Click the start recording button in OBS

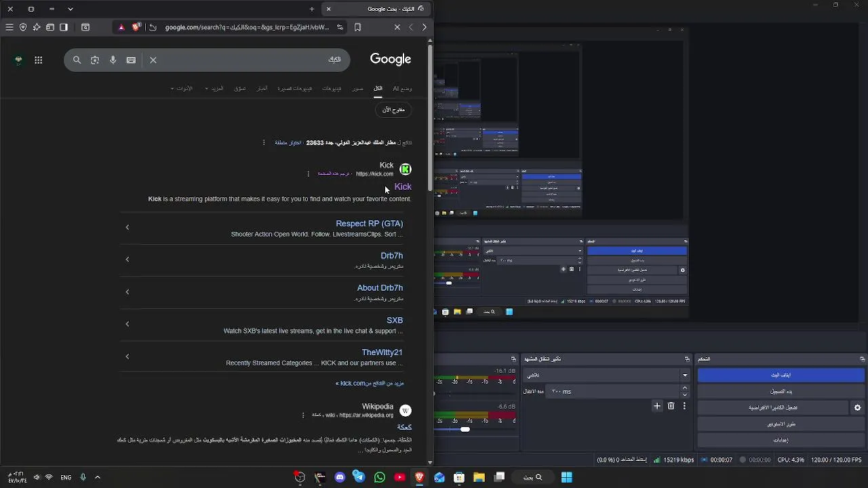pyautogui.click(x=781, y=391)
